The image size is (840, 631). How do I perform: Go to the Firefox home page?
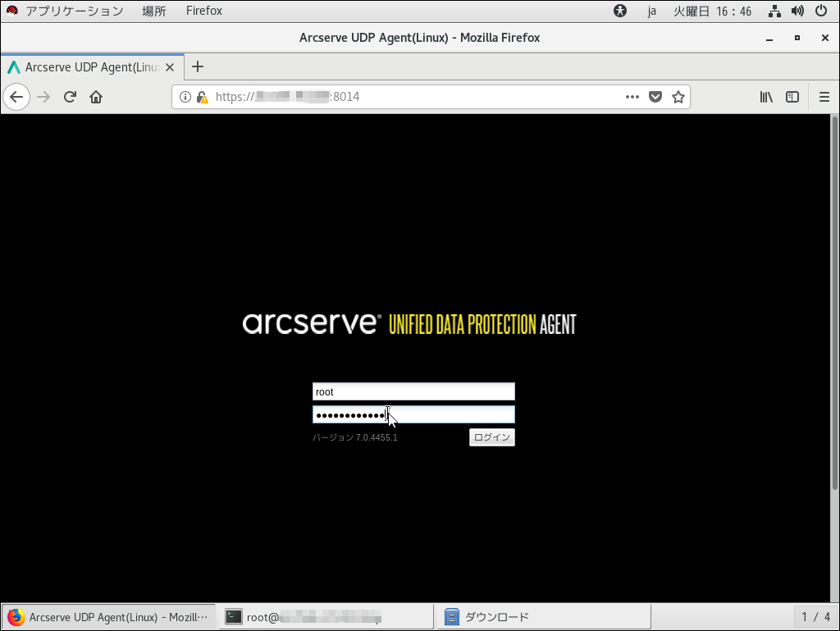[96, 97]
